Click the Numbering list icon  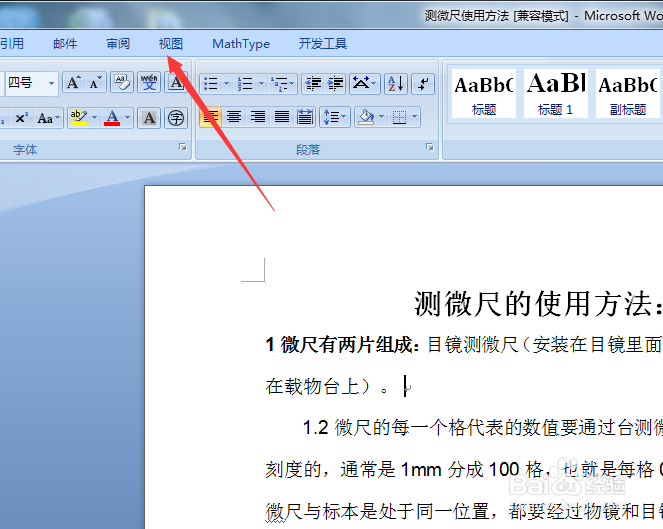point(245,83)
